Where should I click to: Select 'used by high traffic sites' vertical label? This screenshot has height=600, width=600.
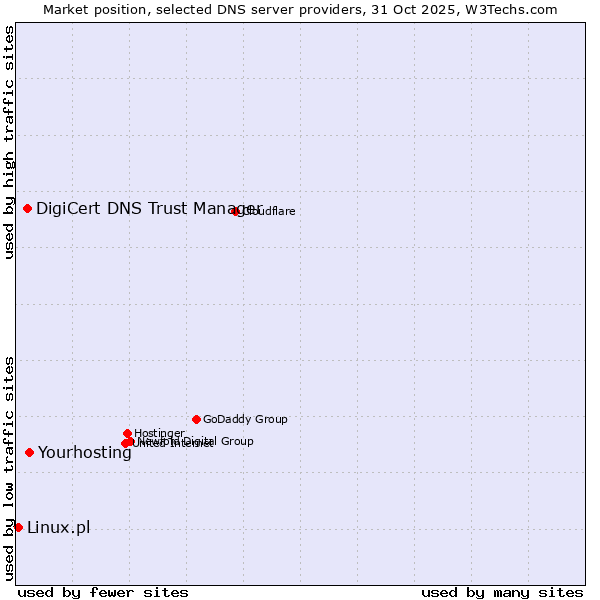9,143
